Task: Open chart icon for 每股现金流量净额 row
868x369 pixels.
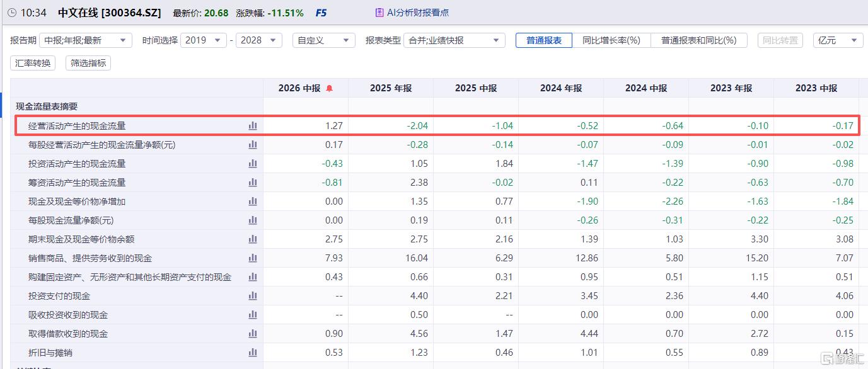Action: 253,220
